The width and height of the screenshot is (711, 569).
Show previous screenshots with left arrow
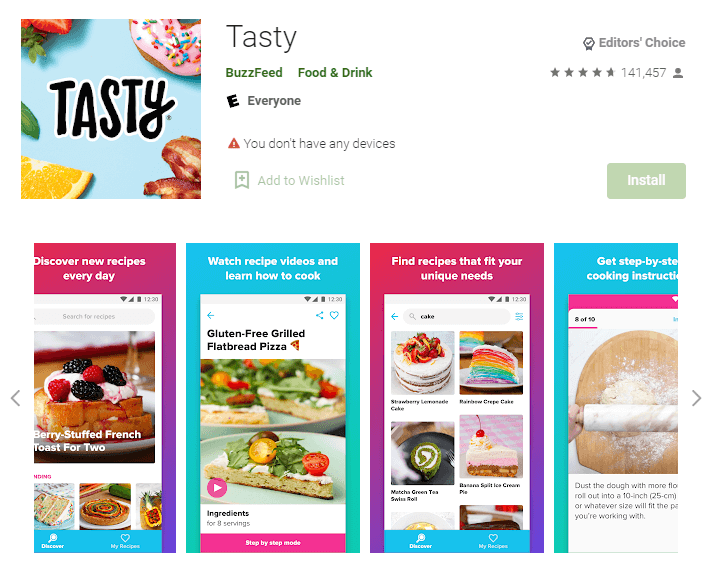click(15, 398)
